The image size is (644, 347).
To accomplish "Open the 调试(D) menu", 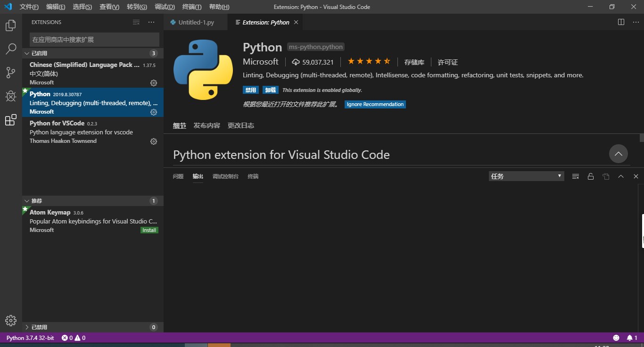I will 165,7.
